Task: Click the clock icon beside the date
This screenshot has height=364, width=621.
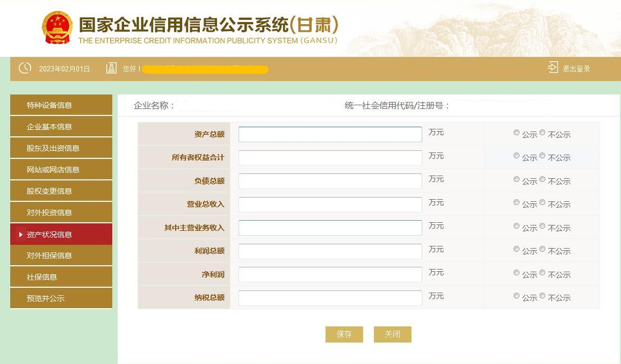Action: point(25,68)
